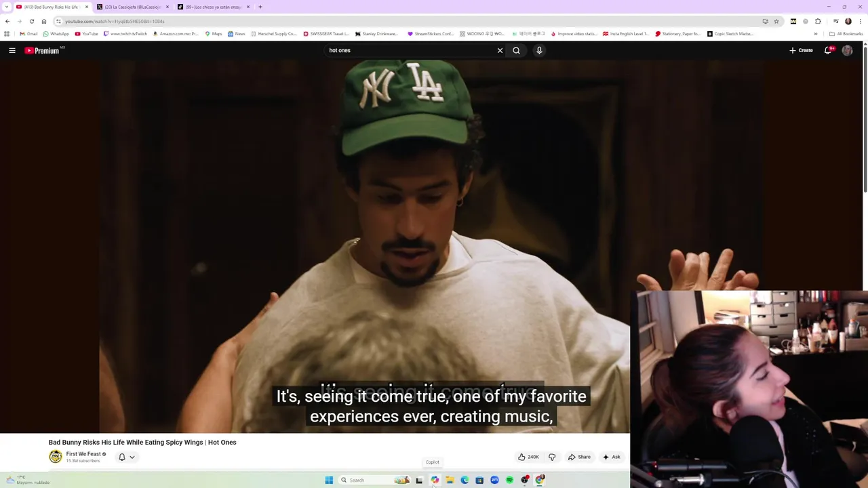Open the Gmail bookmark
Viewport: 868px width, 488px height.
28,34
